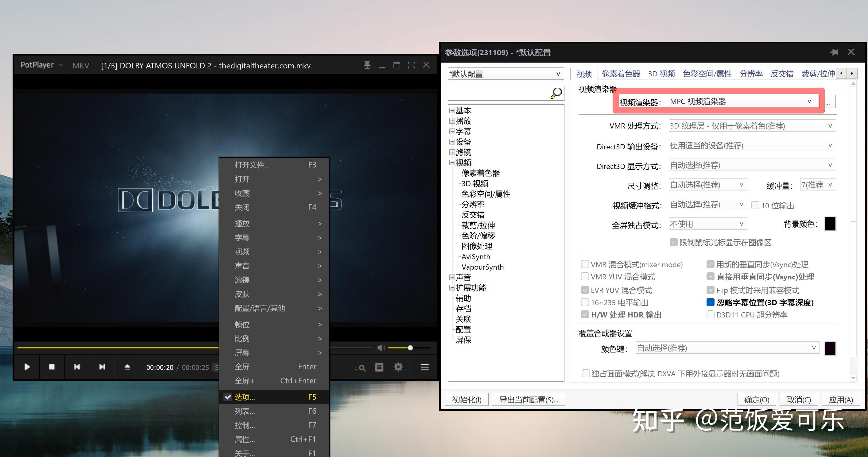The width and height of the screenshot is (868, 457).
Task: Pin the options dialog with its pin icon
Action: tap(835, 52)
